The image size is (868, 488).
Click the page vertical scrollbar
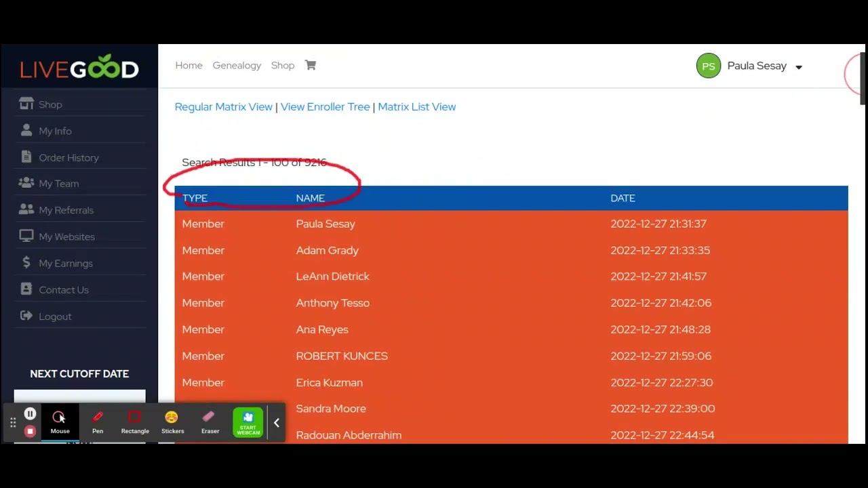tap(863, 78)
